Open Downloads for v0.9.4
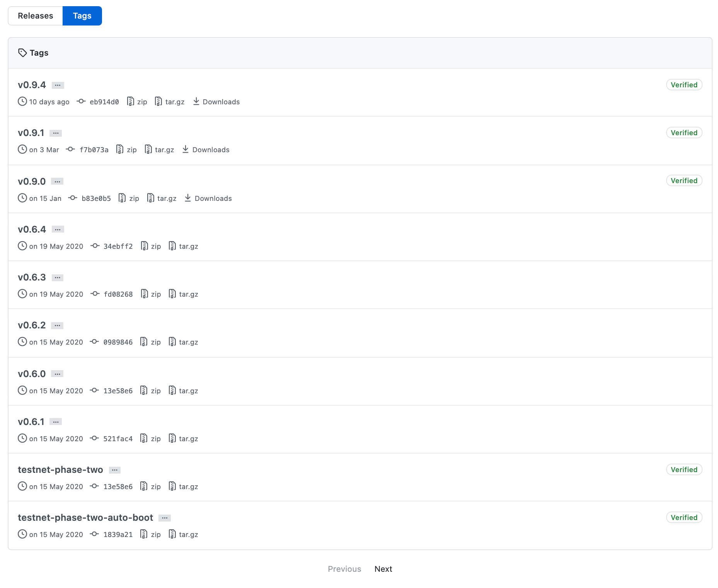Screen dimensions: 718x588 [216, 102]
